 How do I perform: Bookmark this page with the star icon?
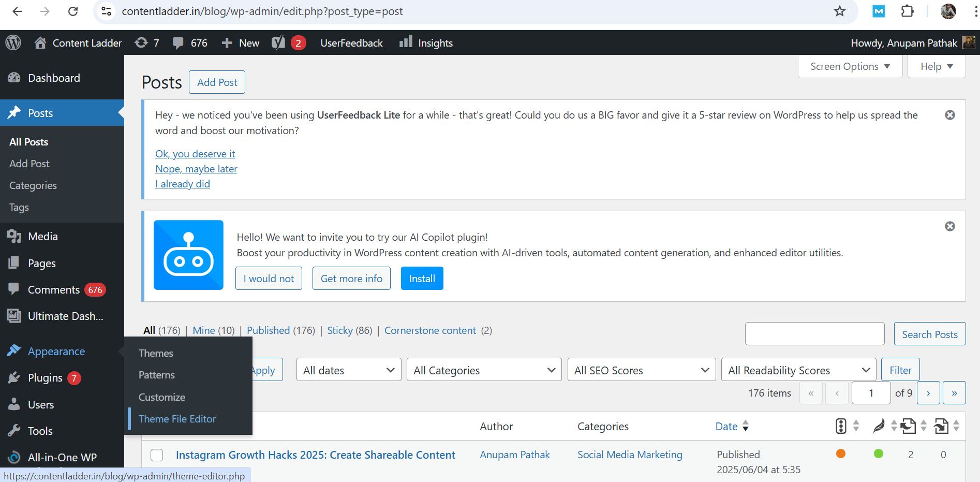[x=839, y=11]
